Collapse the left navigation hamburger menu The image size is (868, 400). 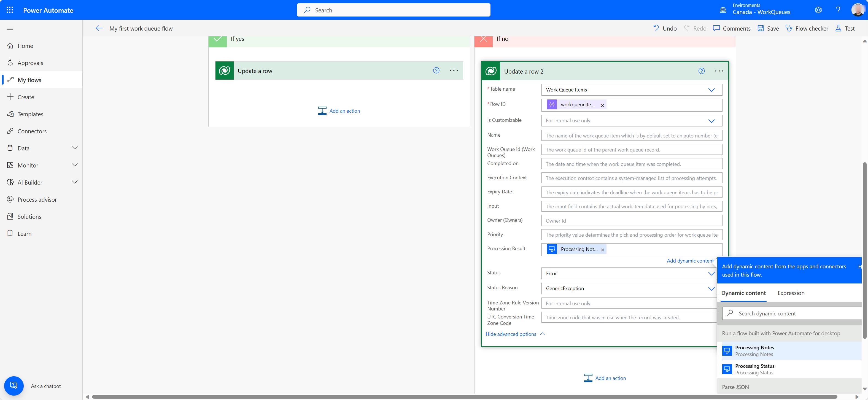coord(10,28)
